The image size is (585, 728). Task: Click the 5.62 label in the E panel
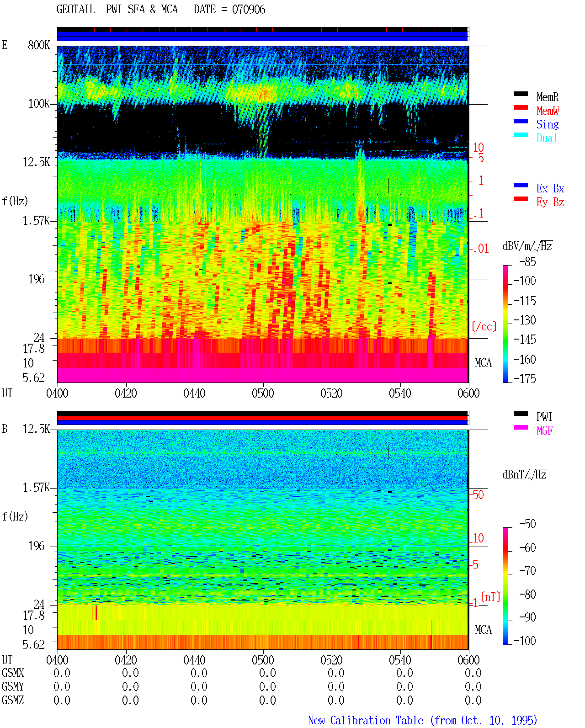click(x=33, y=377)
